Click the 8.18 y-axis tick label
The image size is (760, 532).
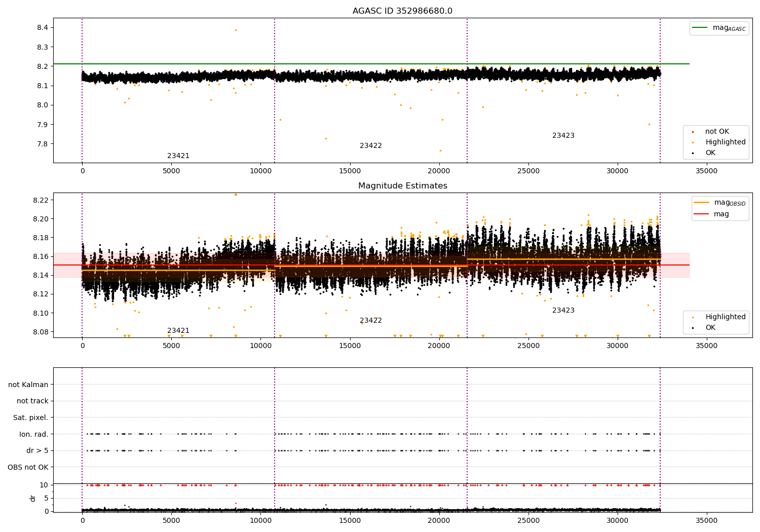[x=41, y=238]
